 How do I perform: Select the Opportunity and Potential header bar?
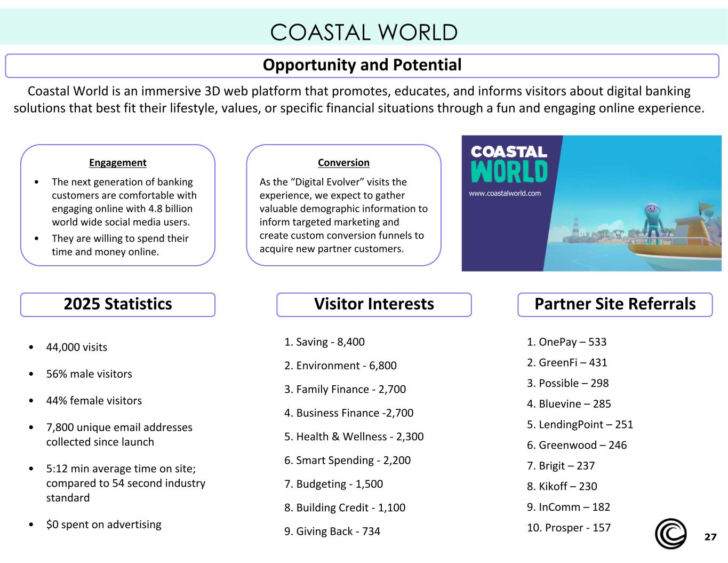(362, 65)
